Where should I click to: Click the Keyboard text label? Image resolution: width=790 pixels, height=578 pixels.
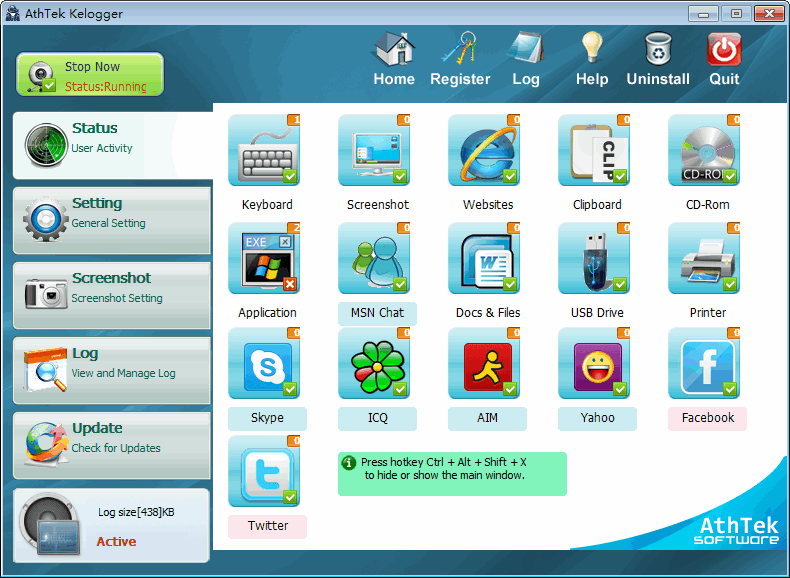click(x=267, y=205)
